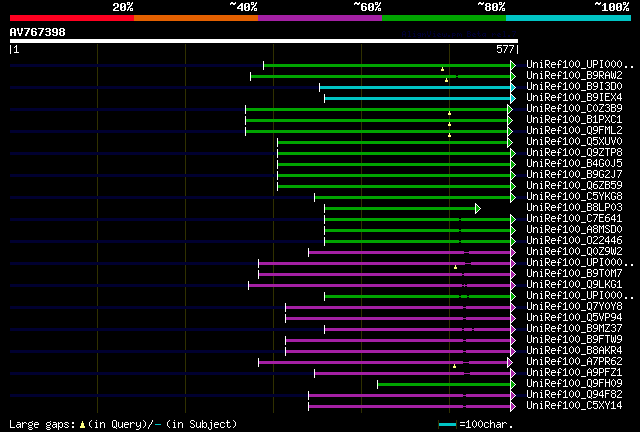Screen dimensions: 640x432
Task: Click the purple arrowhead ending A7PR62 alignment
Action: [510, 363]
